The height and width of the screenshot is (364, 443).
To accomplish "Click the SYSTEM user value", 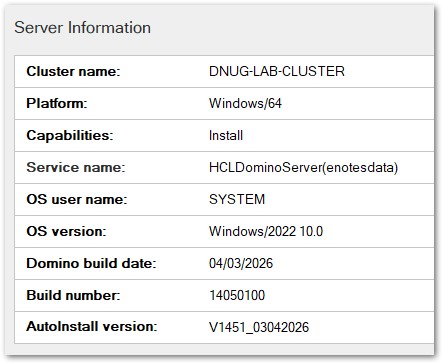I will 237,199.
